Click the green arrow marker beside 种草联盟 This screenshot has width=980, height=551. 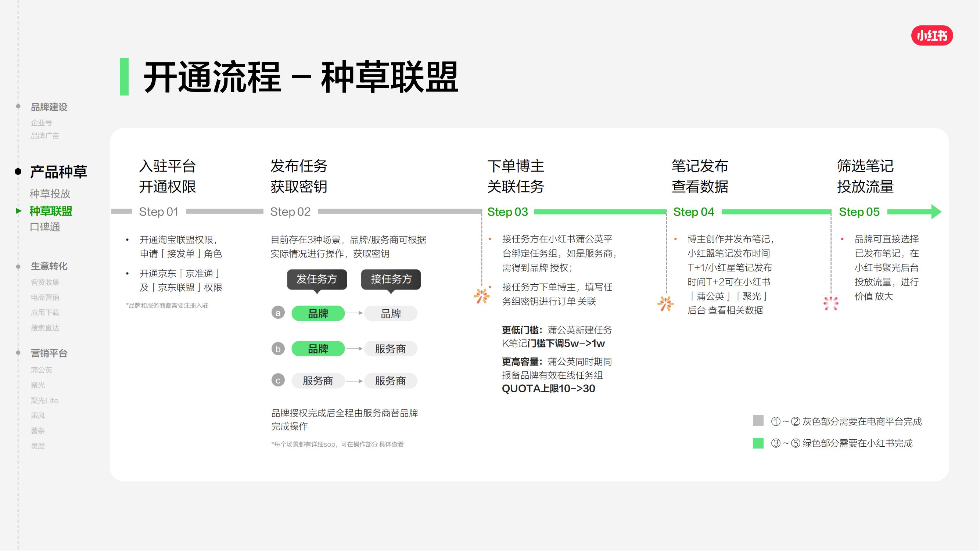[x=19, y=210]
